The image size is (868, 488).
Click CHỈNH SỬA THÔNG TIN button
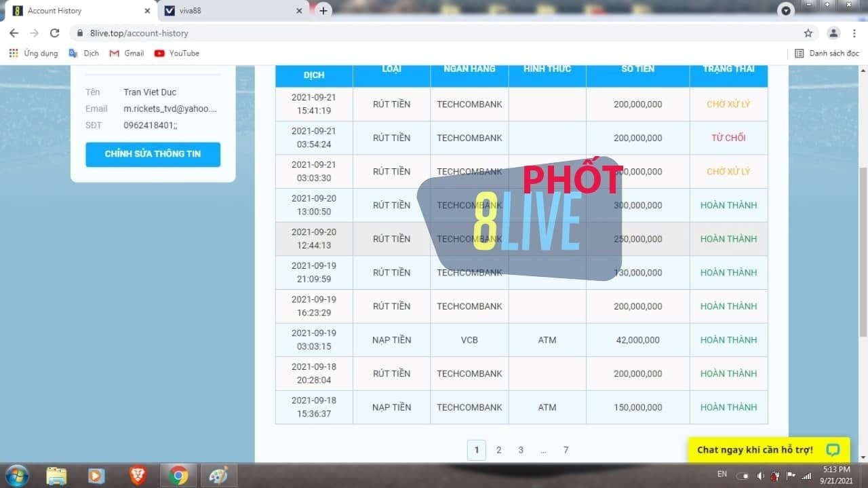click(x=153, y=154)
